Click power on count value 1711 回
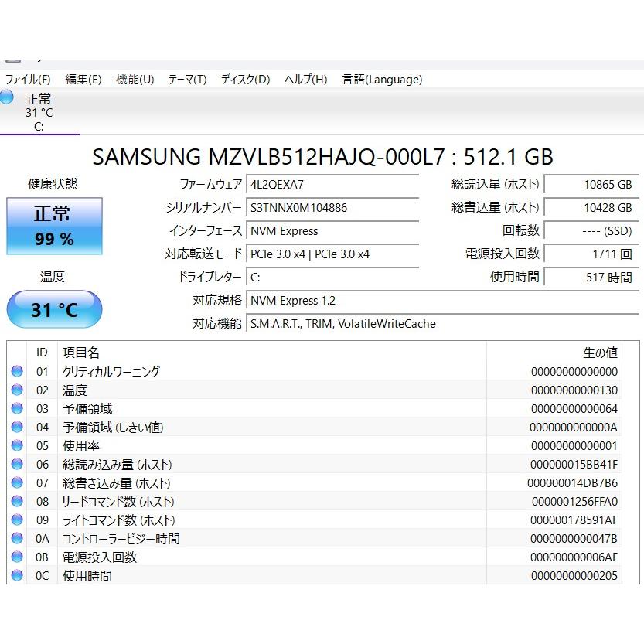This screenshot has width=644, height=644. tap(592, 254)
